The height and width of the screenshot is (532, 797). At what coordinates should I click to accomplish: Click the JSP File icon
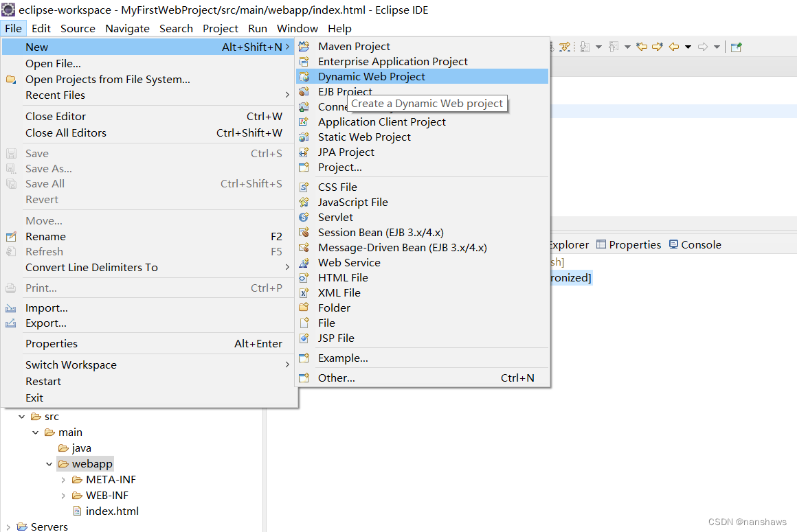304,338
